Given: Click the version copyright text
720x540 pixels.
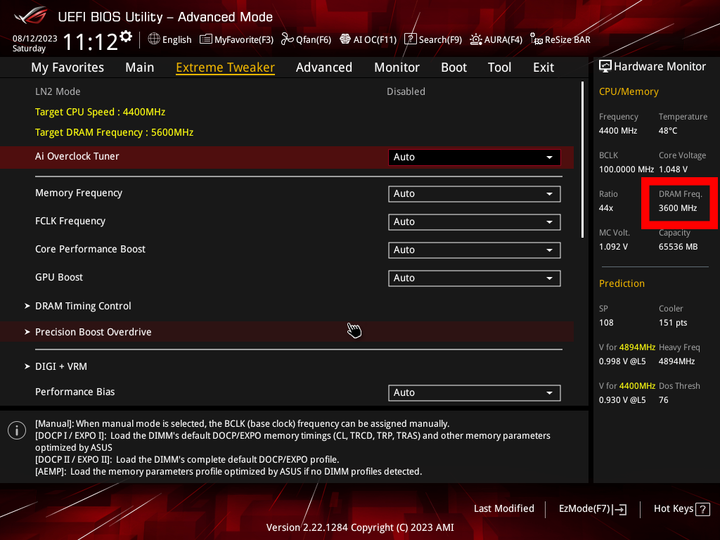Looking at the screenshot, I should coord(360,528).
